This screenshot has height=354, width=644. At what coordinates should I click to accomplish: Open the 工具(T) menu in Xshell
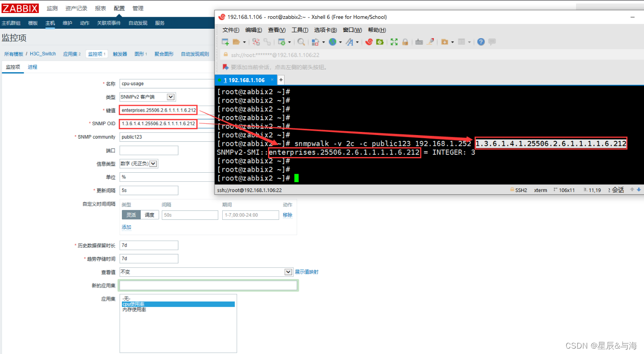[300, 30]
